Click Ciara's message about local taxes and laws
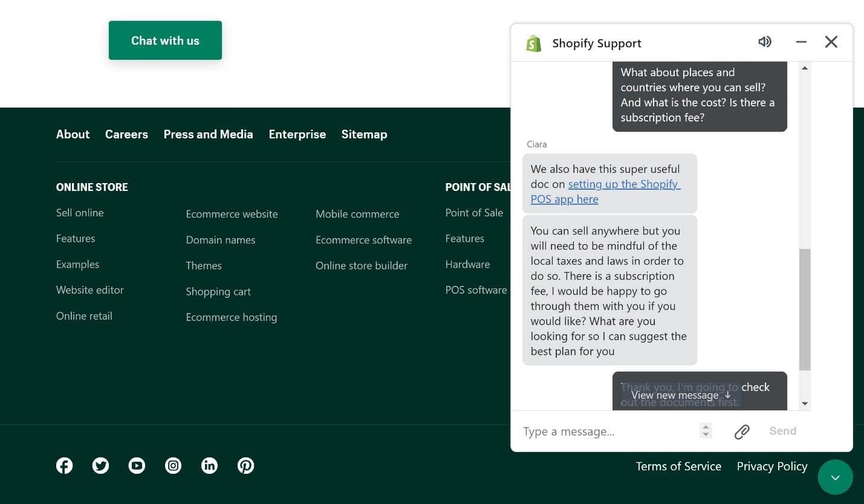Screen dimensions: 864x504 point(609,291)
